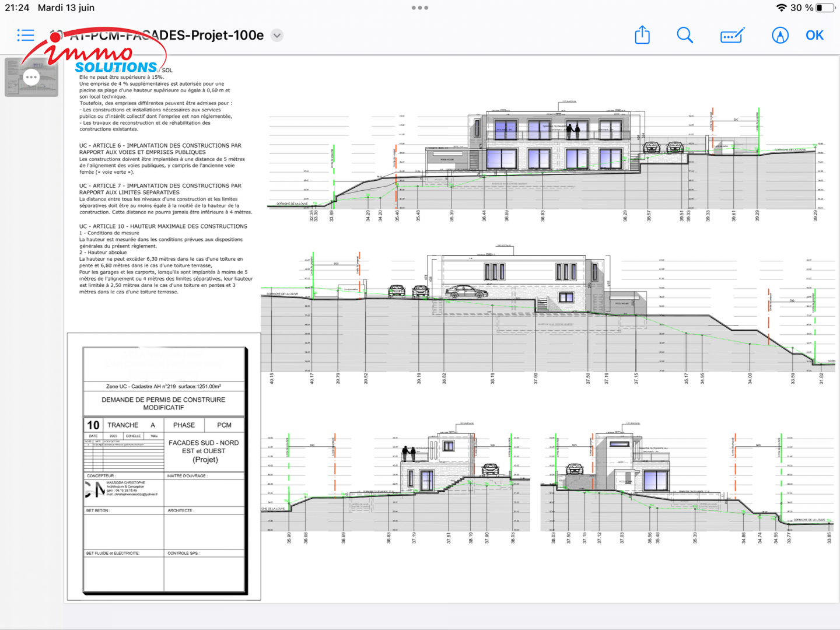Open the form fill text field tool
This screenshot has height=630, width=840.
732,36
